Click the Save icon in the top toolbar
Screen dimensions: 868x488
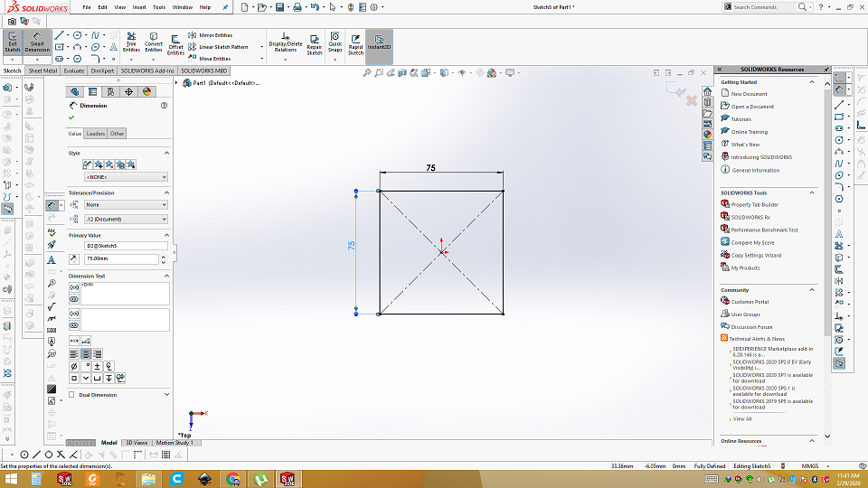pyautogui.click(x=279, y=7)
